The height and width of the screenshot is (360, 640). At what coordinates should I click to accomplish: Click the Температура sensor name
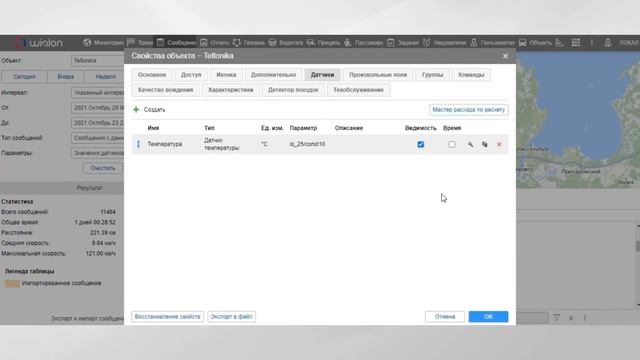(x=165, y=144)
